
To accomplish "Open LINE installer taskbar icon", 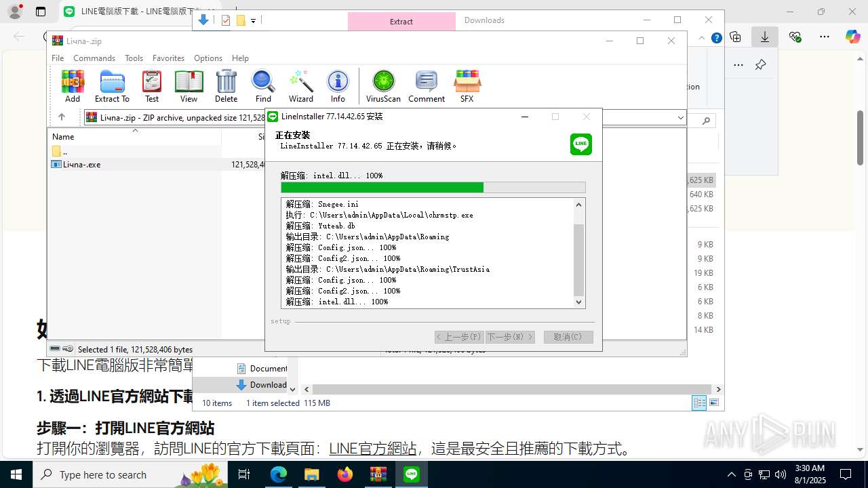I will 412,474.
